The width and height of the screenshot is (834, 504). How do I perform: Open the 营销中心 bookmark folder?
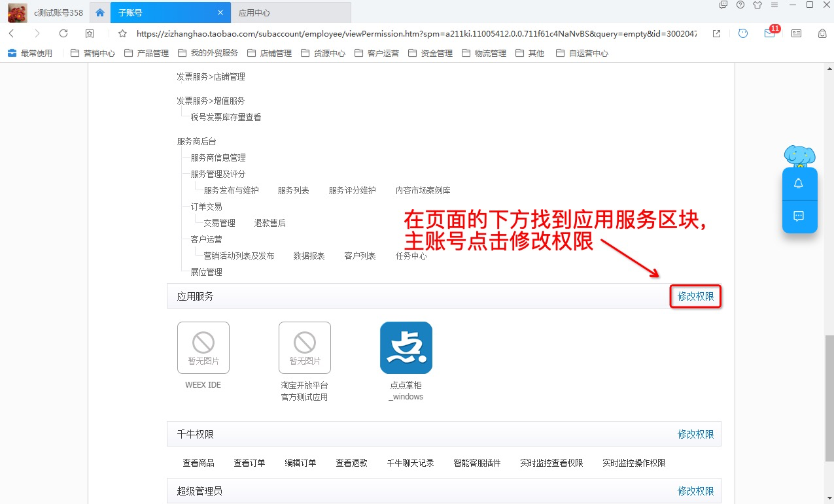(x=93, y=54)
